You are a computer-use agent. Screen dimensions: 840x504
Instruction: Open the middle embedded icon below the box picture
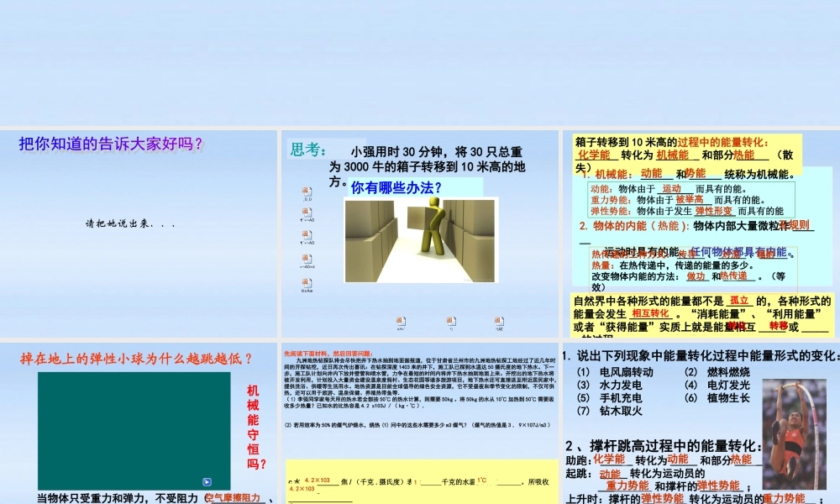[451, 322]
